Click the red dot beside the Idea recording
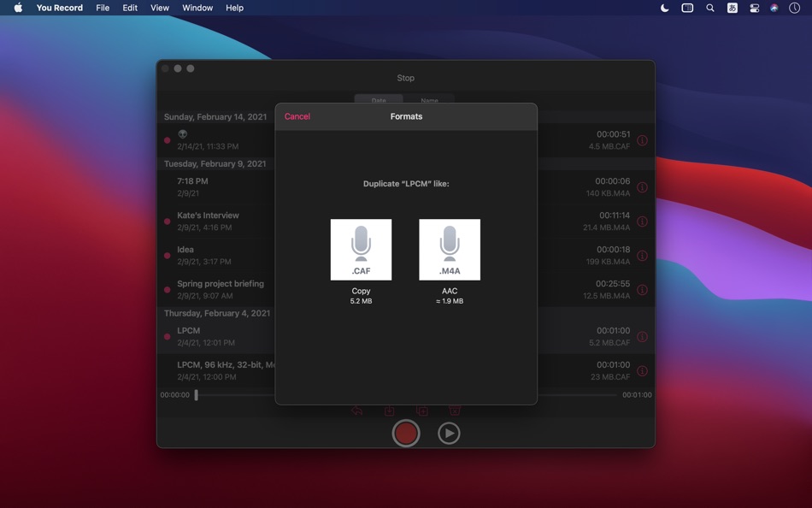The height and width of the screenshot is (508, 812). (167, 255)
